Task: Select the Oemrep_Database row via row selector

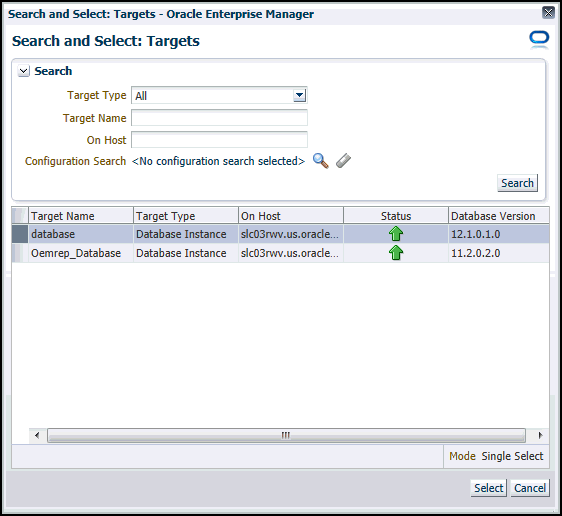Action: (x=20, y=253)
